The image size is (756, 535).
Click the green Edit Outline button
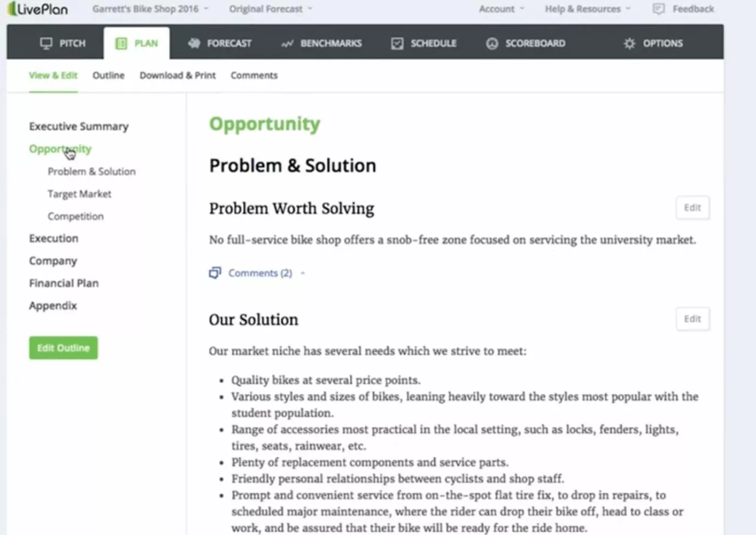coord(63,347)
